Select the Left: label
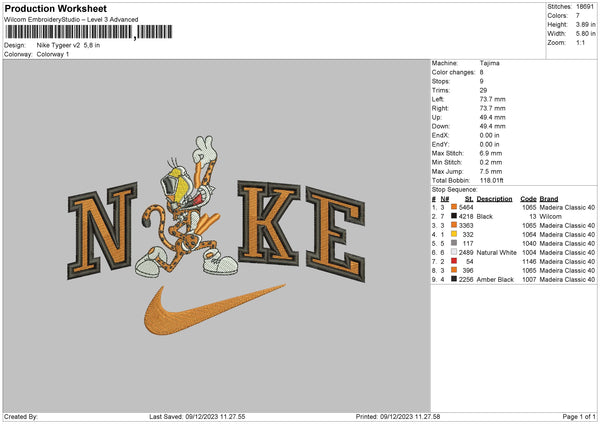This screenshot has height=424, width=600. click(x=438, y=99)
